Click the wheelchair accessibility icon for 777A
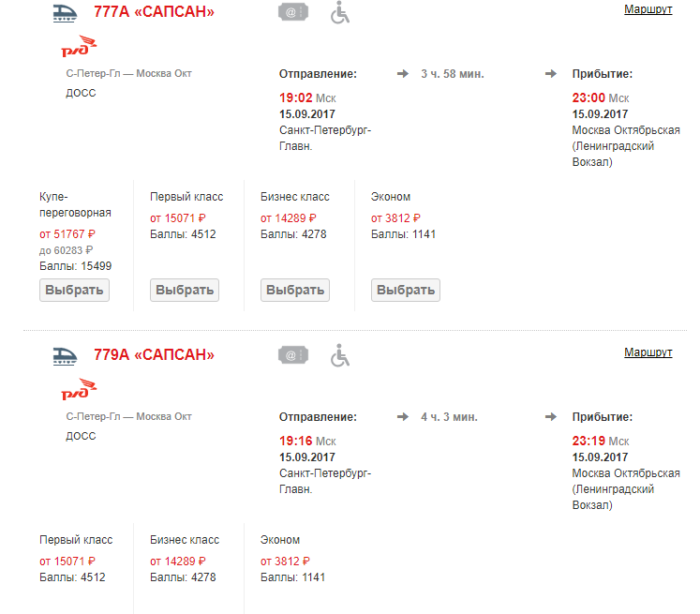700x614 pixels. 340,12
